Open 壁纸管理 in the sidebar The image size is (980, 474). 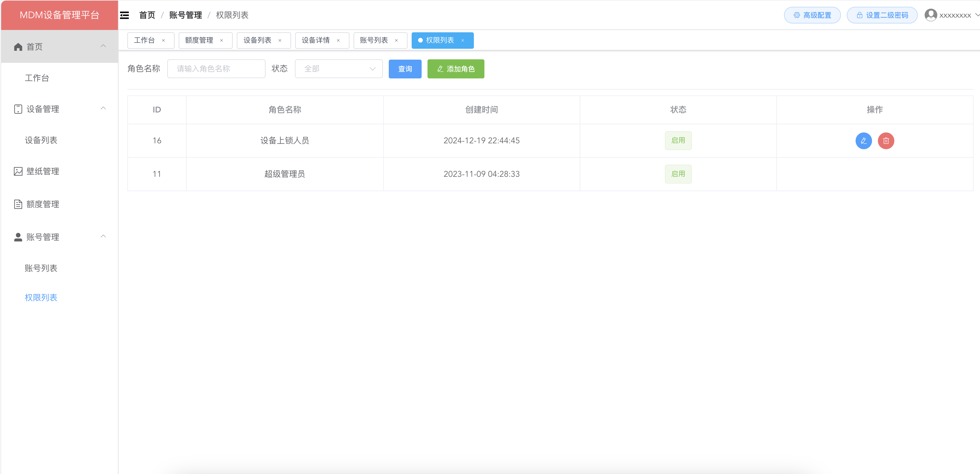click(43, 171)
